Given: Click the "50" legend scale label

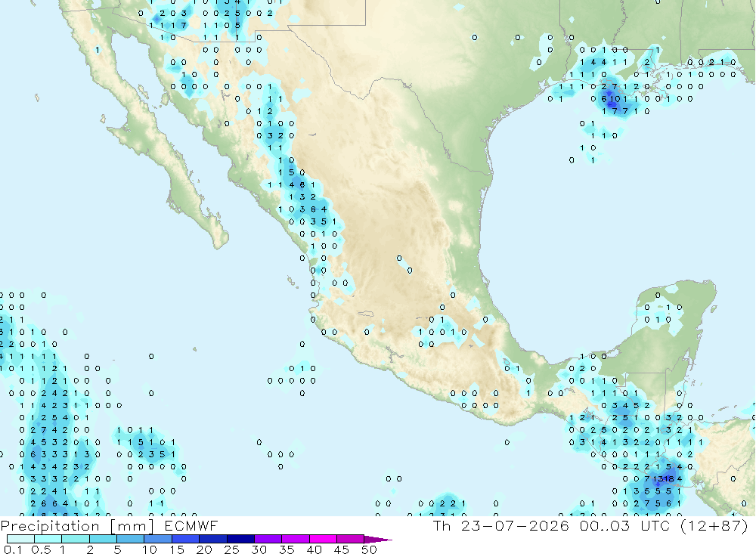Looking at the screenshot, I should [369, 549].
